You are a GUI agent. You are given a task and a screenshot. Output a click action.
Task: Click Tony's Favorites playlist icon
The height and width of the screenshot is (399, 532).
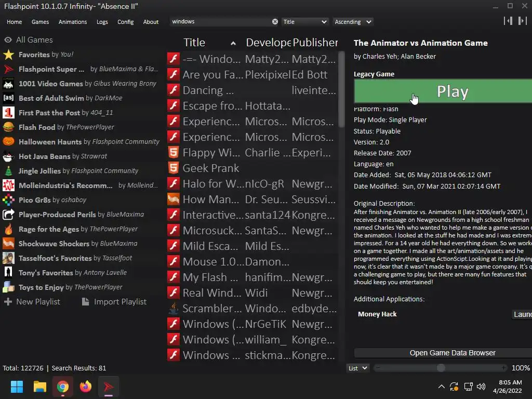tap(8, 273)
